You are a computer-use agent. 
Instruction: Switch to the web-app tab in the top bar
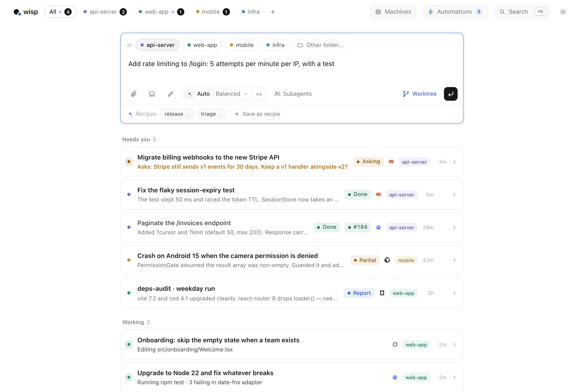tap(161, 12)
